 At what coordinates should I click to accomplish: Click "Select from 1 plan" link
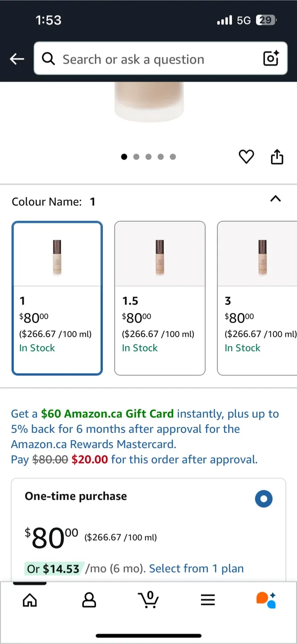197,568
